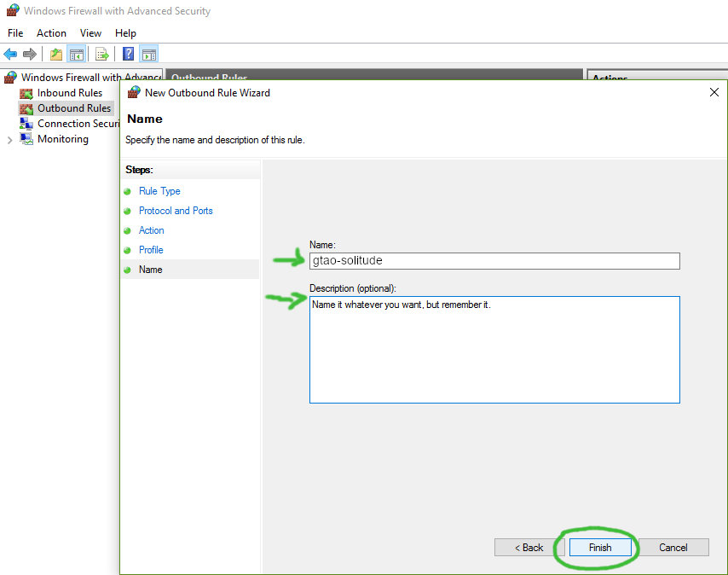This screenshot has width=728, height=575.
Task: Go to the Protocol and Ports step
Action: pyautogui.click(x=176, y=211)
